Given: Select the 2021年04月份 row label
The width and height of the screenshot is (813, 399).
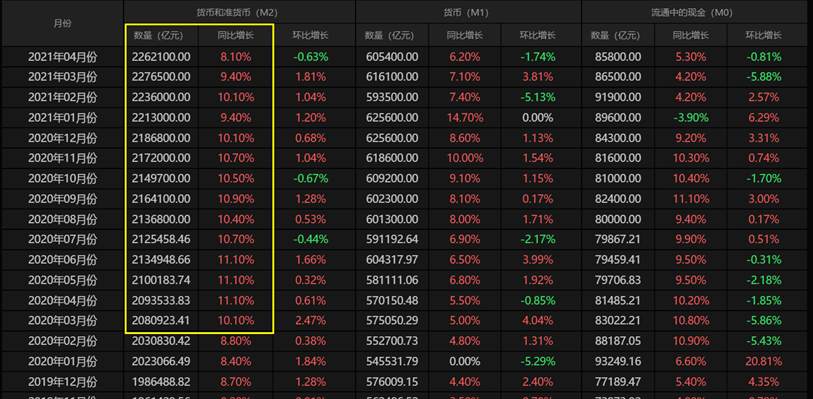Looking at the screenshot, I should [x=62, y=57].
